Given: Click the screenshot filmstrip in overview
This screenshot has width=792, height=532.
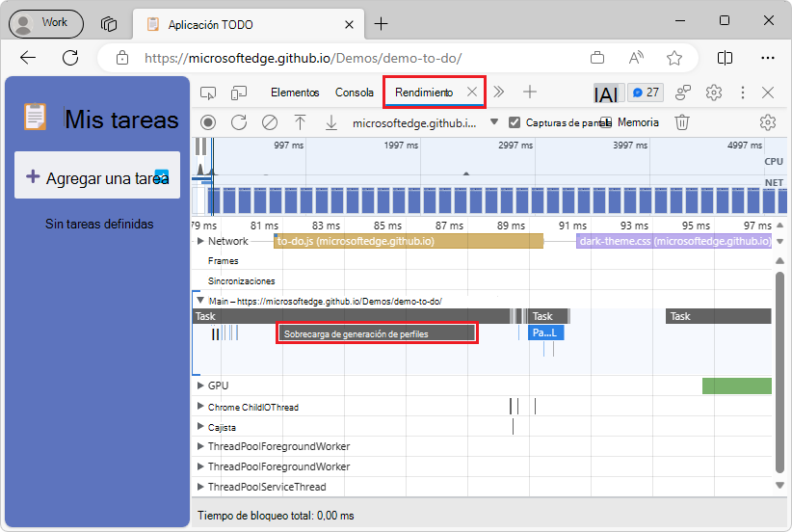Looking at the screenshot, I should click(488, 200).
